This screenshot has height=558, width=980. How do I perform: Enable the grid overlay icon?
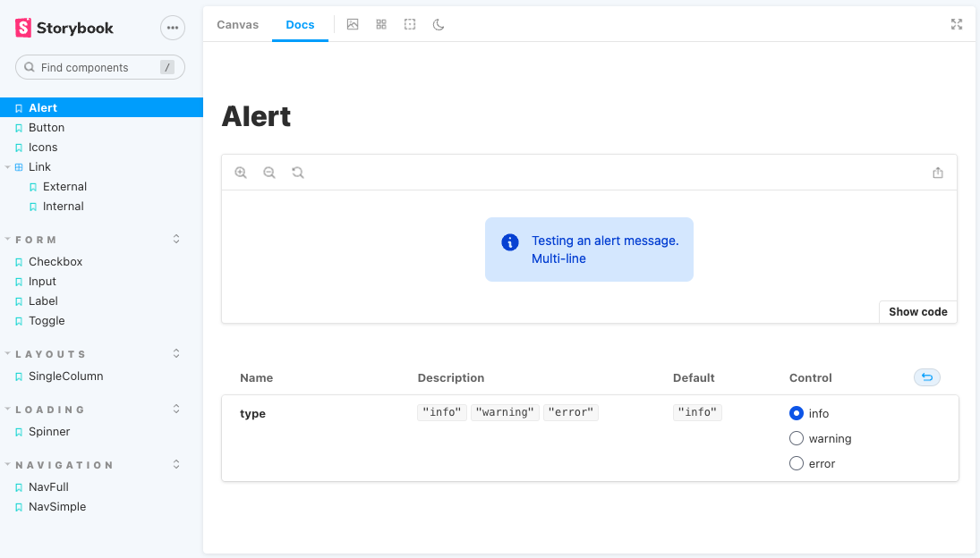(381, 24)
